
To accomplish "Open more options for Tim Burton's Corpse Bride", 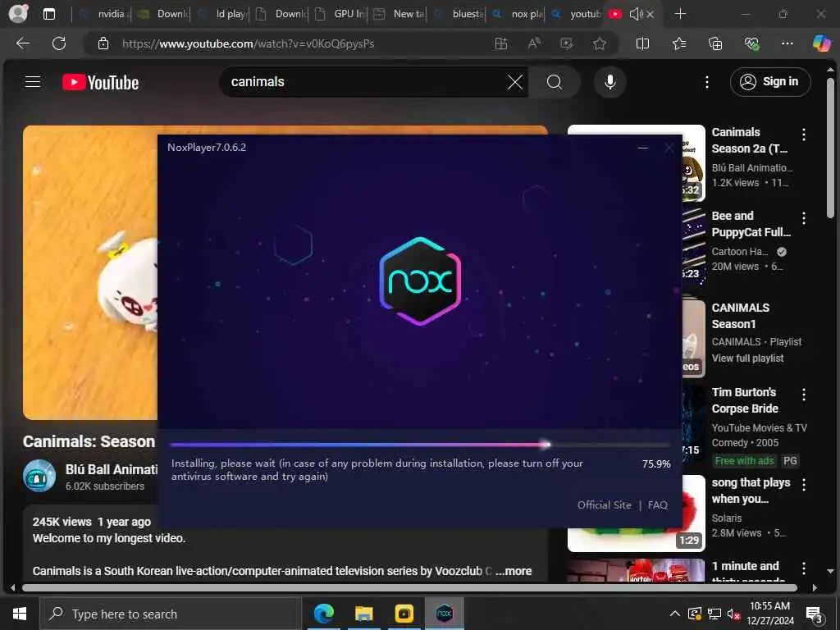I will [x=804, y=395].
